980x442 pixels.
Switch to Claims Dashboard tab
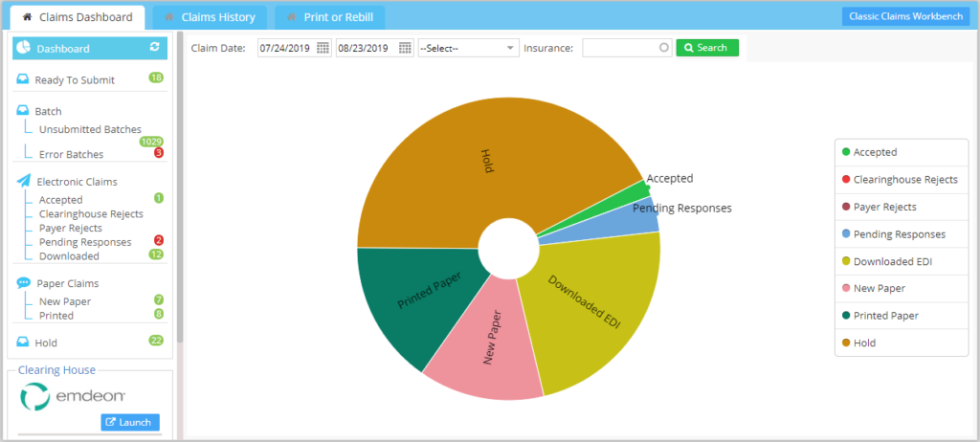[x=78, y=17]
